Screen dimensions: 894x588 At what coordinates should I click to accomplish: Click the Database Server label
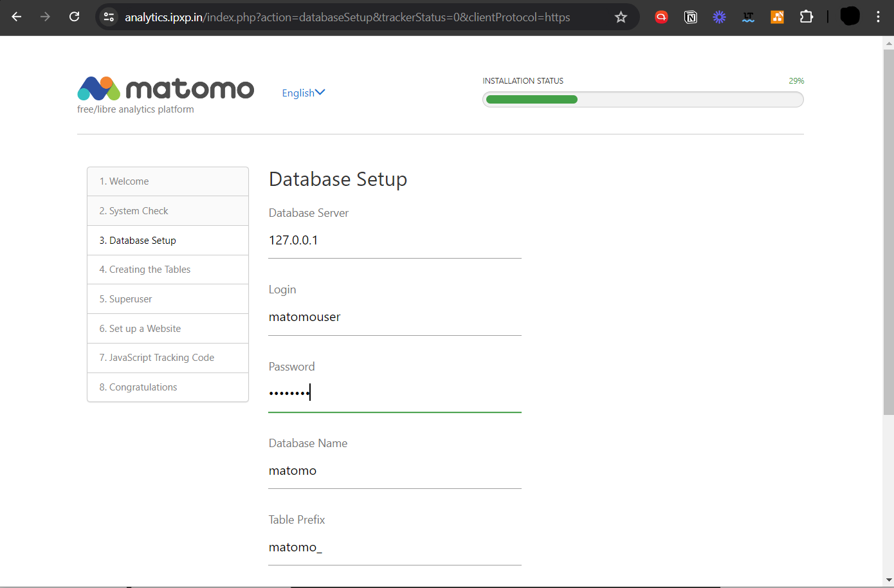309,213
